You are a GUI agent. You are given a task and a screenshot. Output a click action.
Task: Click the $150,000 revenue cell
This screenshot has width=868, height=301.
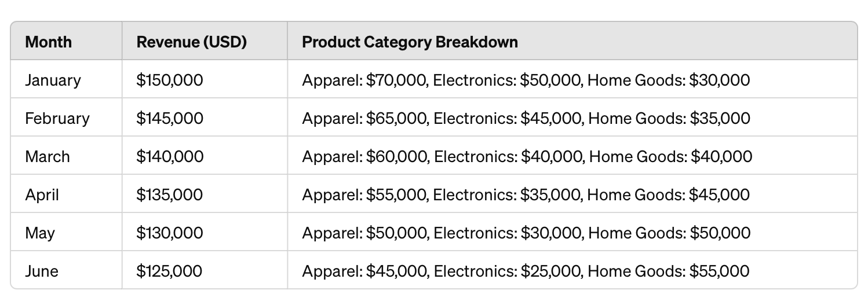170,80
